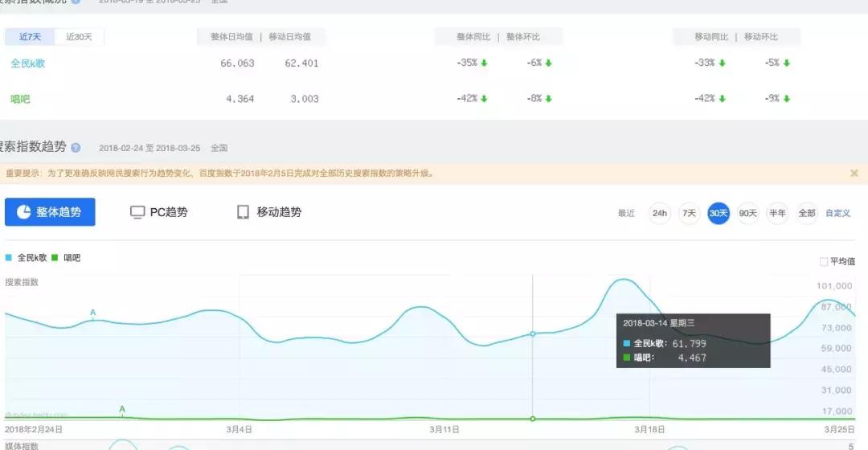Image resolution: width=868 pixels, height=450 pixels.
Task: Toggle the 平均值 checkbox
Action: point(824,261)
